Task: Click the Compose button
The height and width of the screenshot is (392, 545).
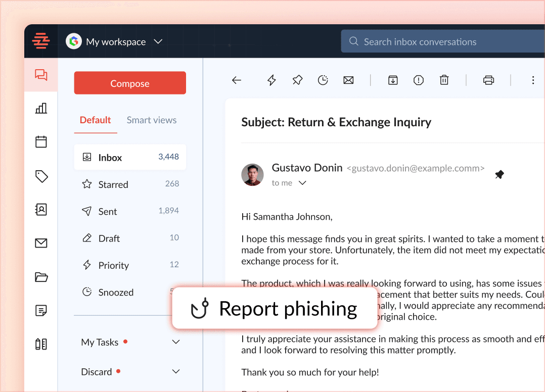Action: [x=130, y=83]
